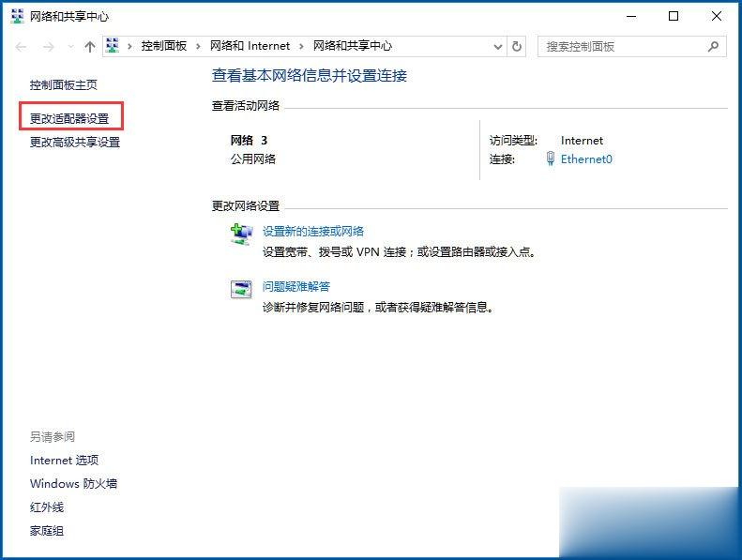Open 问题疑难解答 link
Viewport: 742px width, 560px height.
click(296, 287)
